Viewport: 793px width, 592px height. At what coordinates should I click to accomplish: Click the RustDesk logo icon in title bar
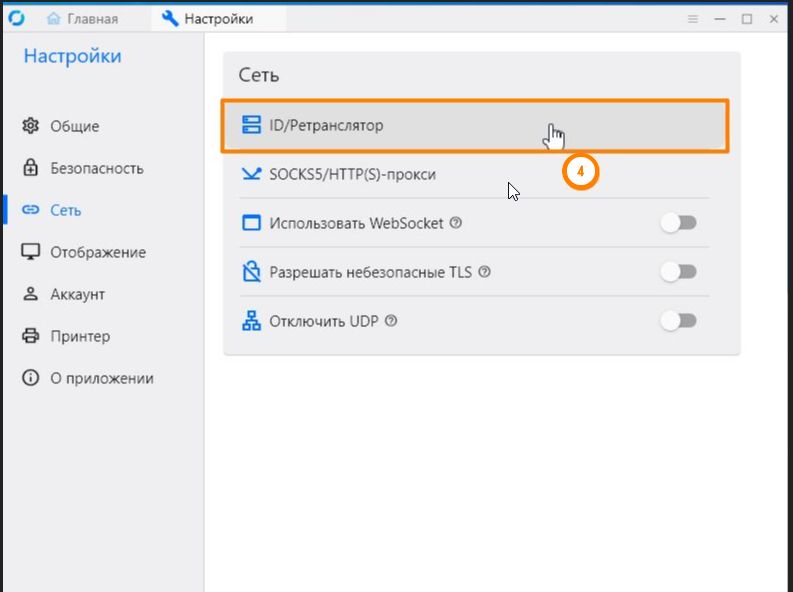[16, 18]
